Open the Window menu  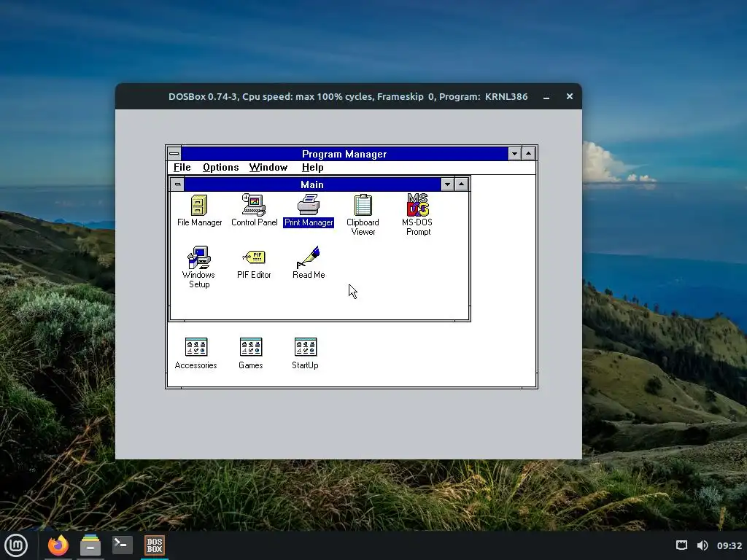pos(268,167)
